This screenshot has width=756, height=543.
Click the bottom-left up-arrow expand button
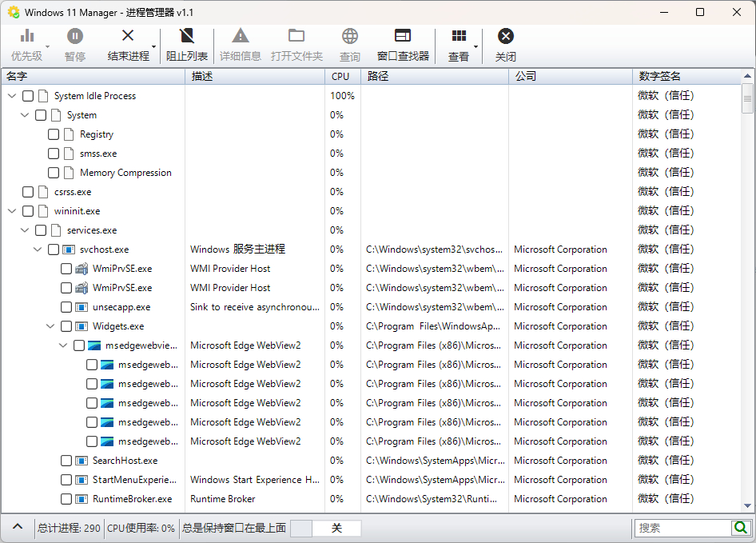(x=18, y=527)
